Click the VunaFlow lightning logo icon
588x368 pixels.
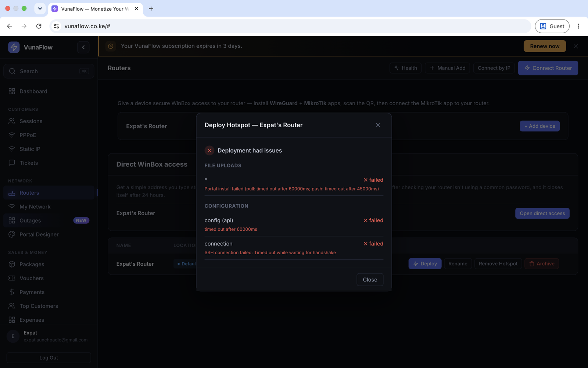coord(14,47)
